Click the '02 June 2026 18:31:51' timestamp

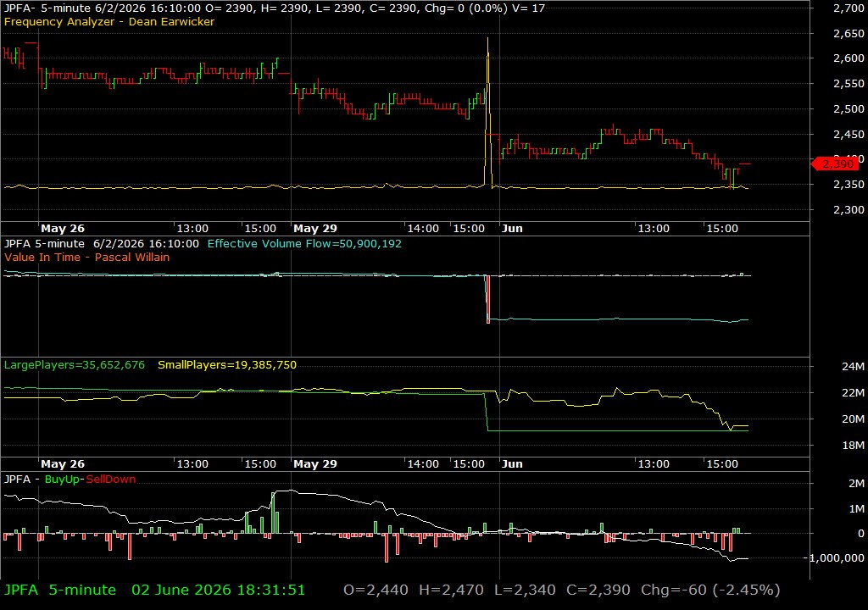218,590
